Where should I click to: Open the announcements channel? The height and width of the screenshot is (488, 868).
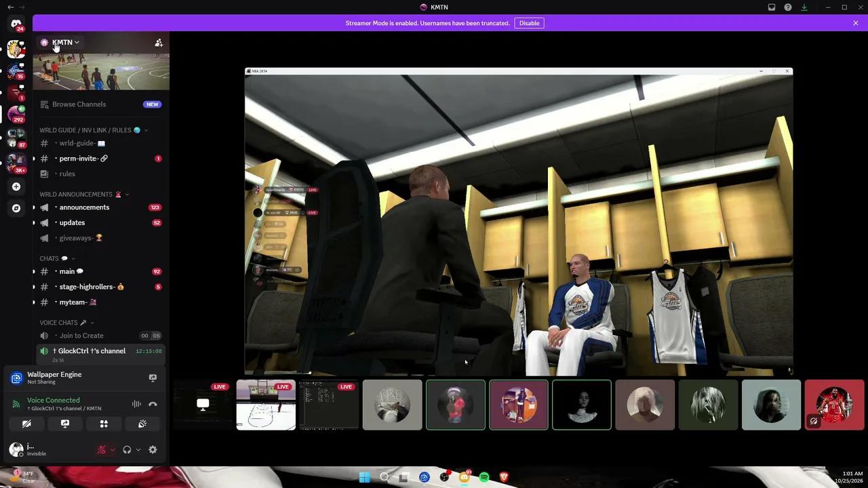(x=101, y=207)
